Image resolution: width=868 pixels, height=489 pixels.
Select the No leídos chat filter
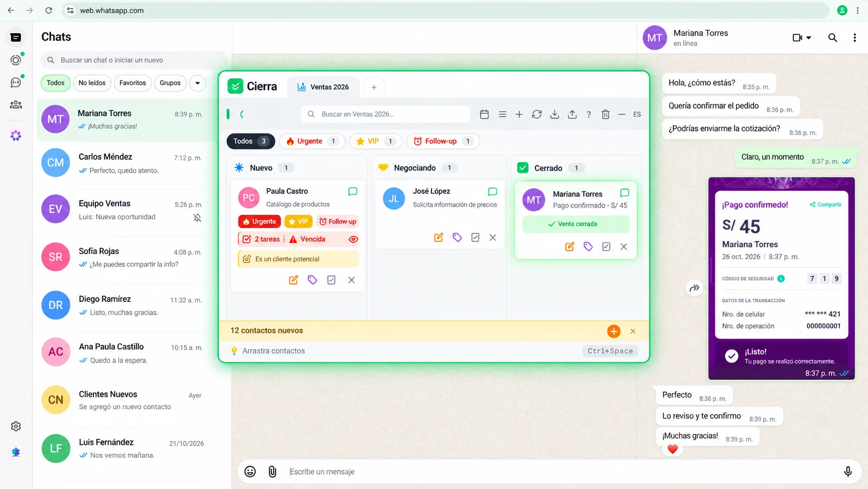coord(92,83)
